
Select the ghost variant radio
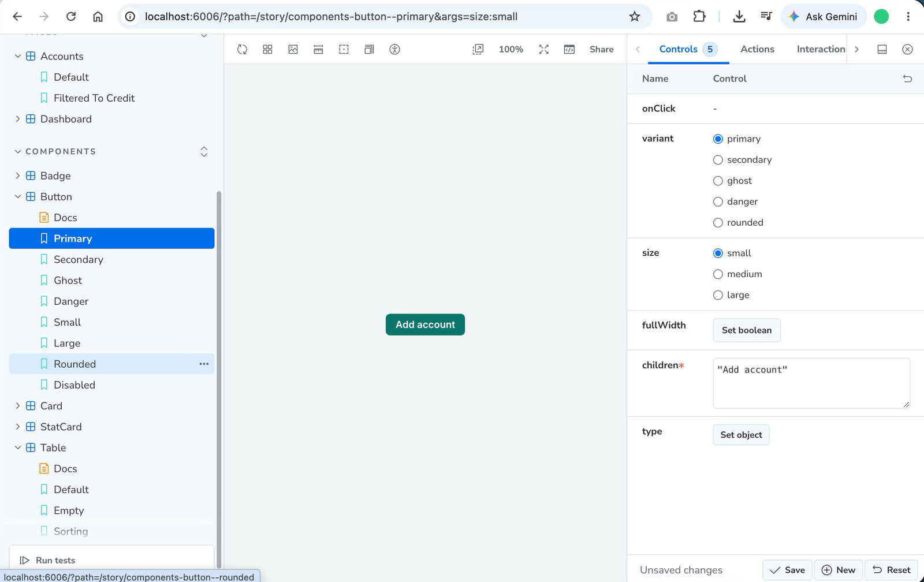(x=718, y=181)
